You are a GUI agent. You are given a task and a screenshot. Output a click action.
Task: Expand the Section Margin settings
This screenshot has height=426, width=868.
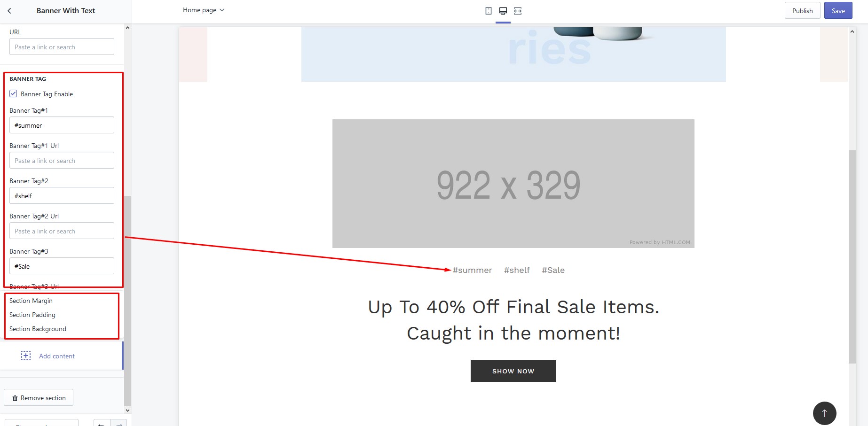point(31,301)
